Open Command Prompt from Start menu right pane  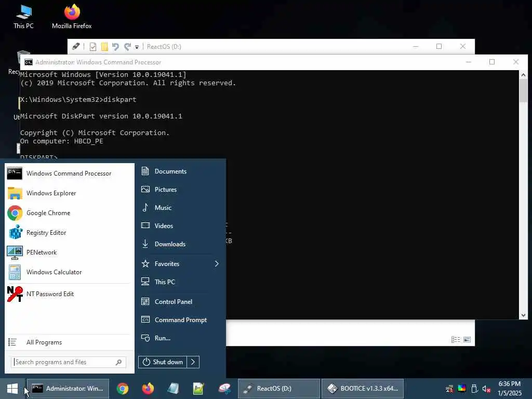point(180,320)
